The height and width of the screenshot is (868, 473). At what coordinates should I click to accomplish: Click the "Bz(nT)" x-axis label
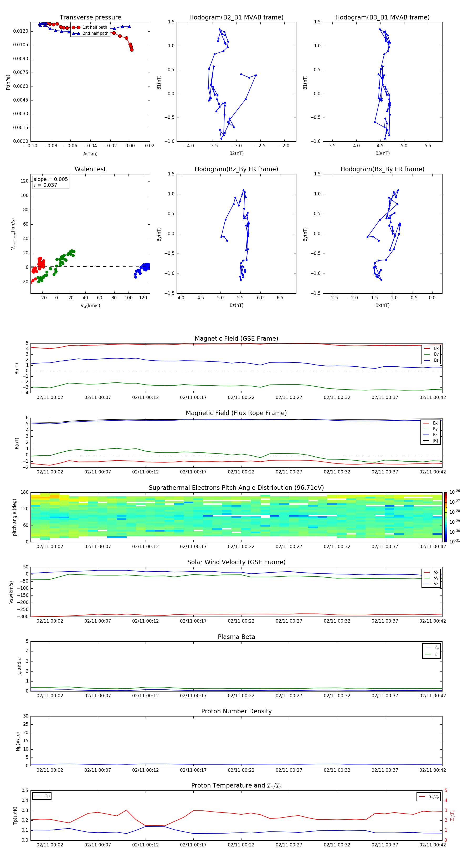tap(236, 305)
